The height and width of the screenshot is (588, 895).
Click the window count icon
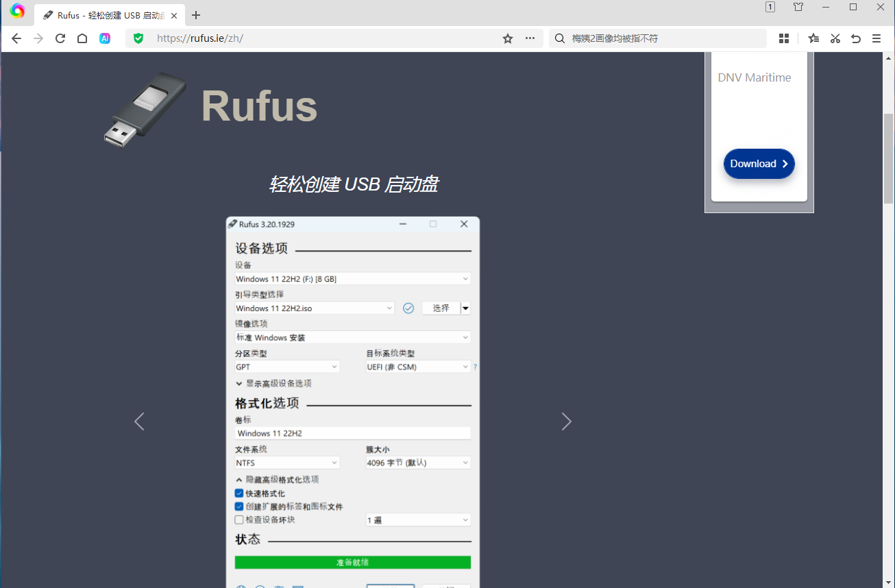tap(770, 7)
